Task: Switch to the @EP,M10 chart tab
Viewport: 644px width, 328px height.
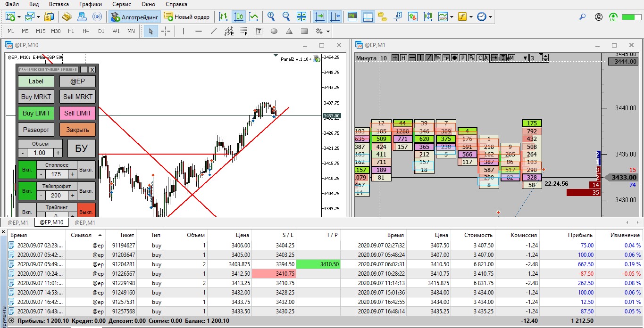Action: (x=51, y=222)
